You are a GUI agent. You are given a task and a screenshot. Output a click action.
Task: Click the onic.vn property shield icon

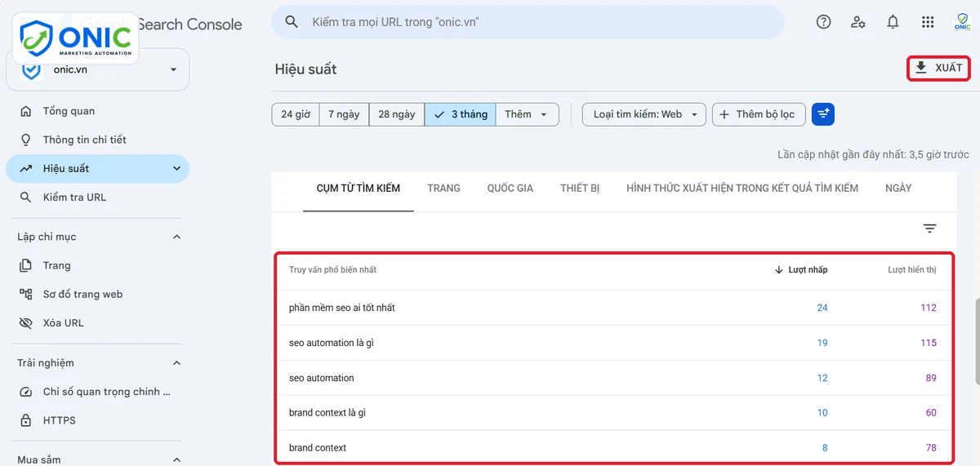31,70
